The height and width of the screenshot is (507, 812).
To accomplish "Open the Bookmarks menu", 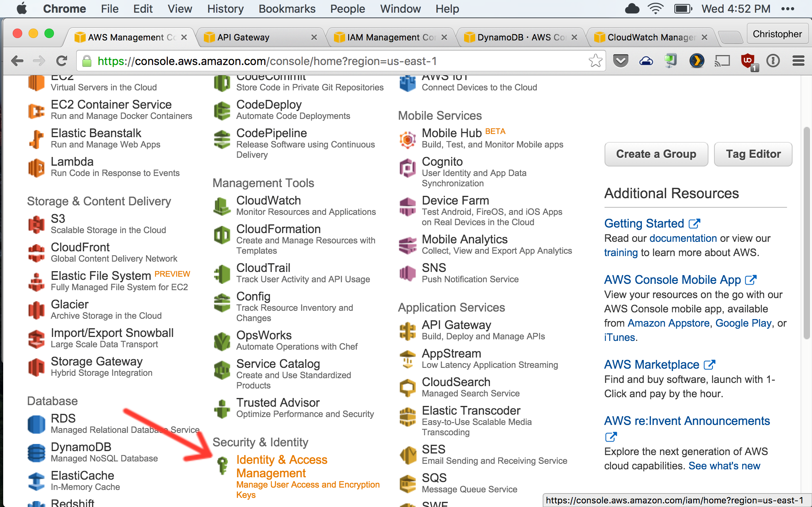I will point(287,9).
